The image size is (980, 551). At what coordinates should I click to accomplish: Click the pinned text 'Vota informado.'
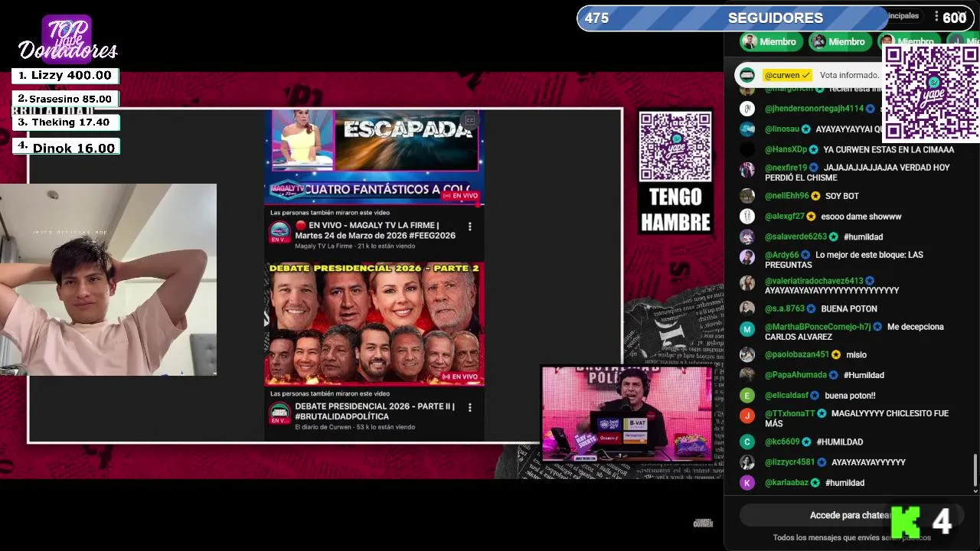click(x=849, y=75)
